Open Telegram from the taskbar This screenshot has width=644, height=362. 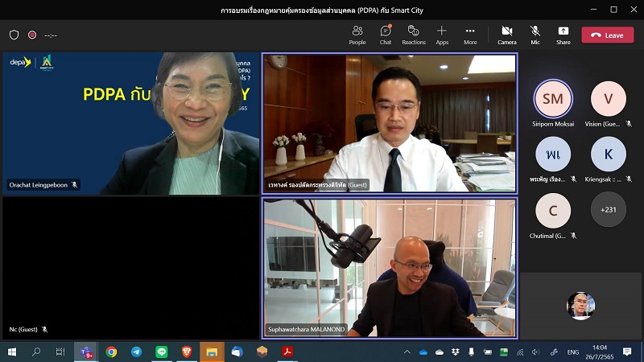136,352
